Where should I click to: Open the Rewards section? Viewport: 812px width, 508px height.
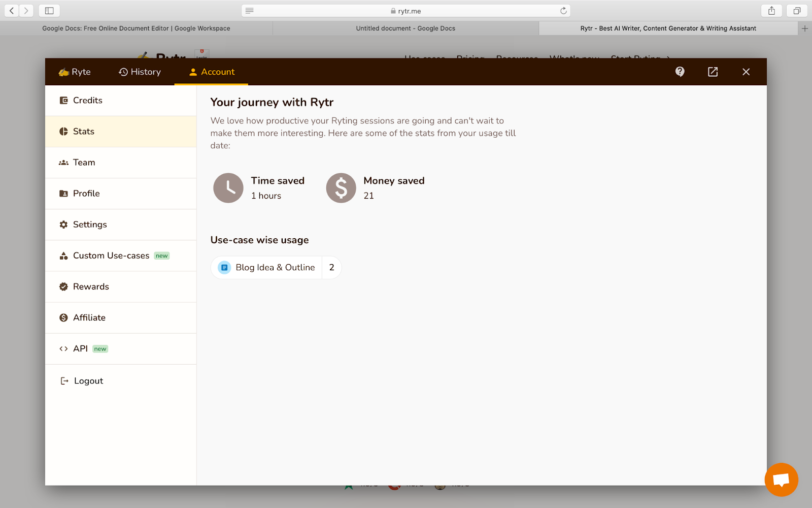click(121, 287)
